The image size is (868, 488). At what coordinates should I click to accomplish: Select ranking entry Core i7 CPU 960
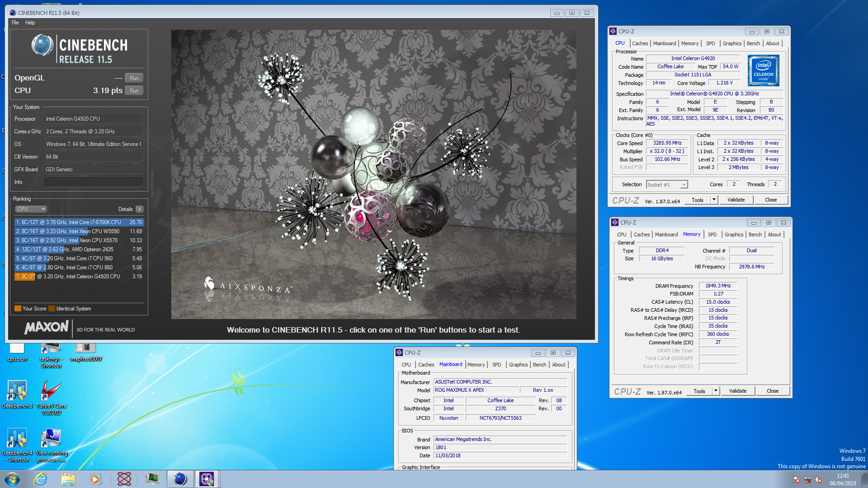(x=79, y=258)
